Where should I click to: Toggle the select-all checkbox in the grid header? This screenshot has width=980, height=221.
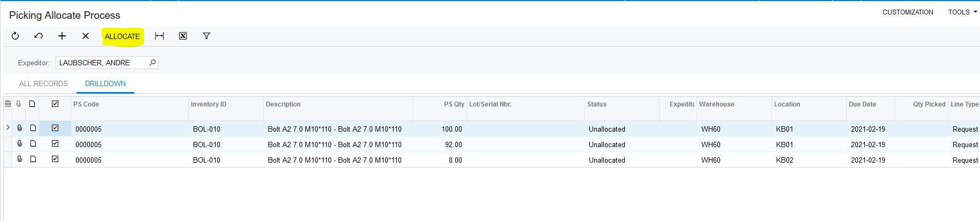pos(55,104)
